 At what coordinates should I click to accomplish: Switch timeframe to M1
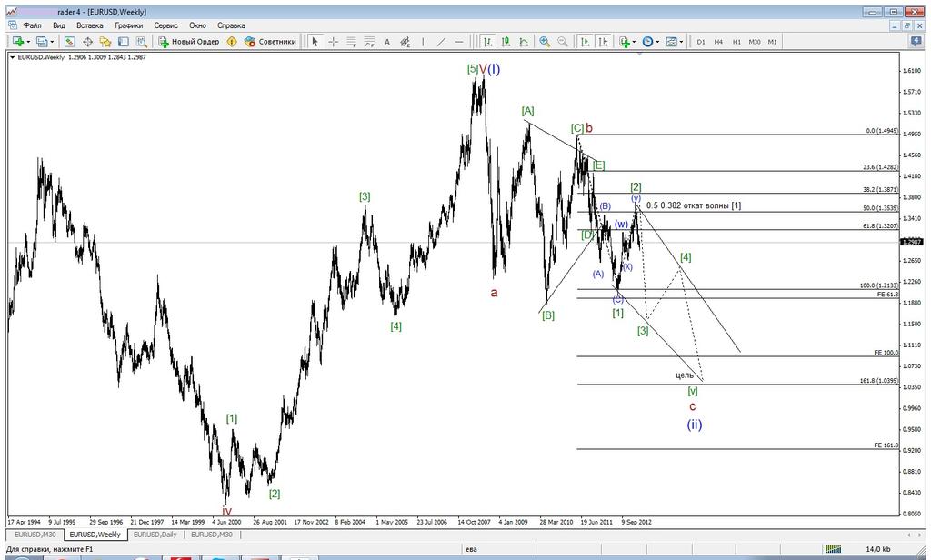(772, 42)
